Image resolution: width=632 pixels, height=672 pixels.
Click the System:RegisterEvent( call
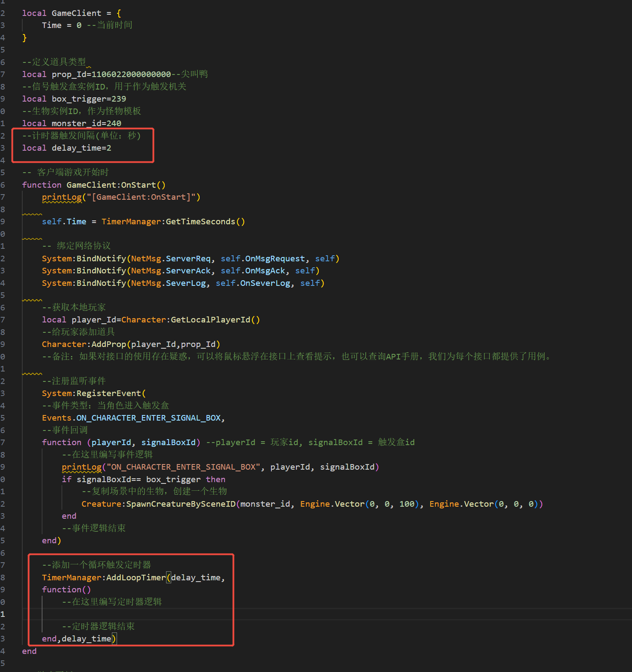point(93,393)
